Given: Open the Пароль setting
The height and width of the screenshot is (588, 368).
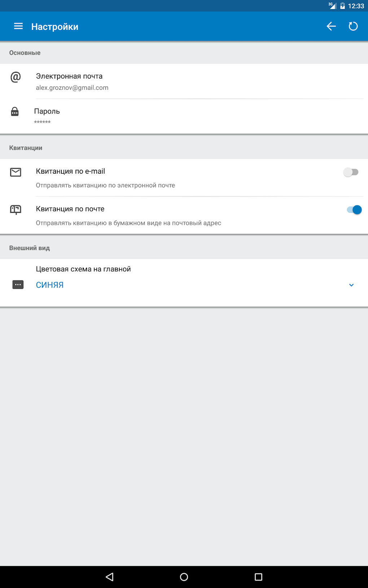Looking at the screenshot, I should pos(47,111).
